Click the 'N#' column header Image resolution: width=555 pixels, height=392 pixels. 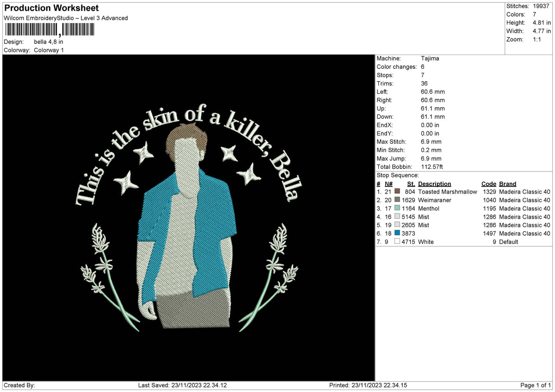click(x=388, y=184)
